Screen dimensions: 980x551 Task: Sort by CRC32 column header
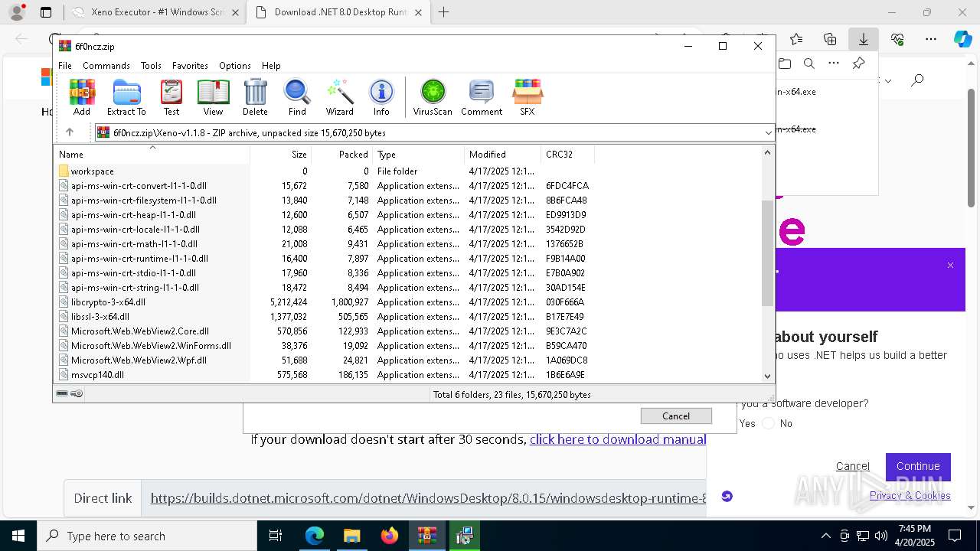567,154
